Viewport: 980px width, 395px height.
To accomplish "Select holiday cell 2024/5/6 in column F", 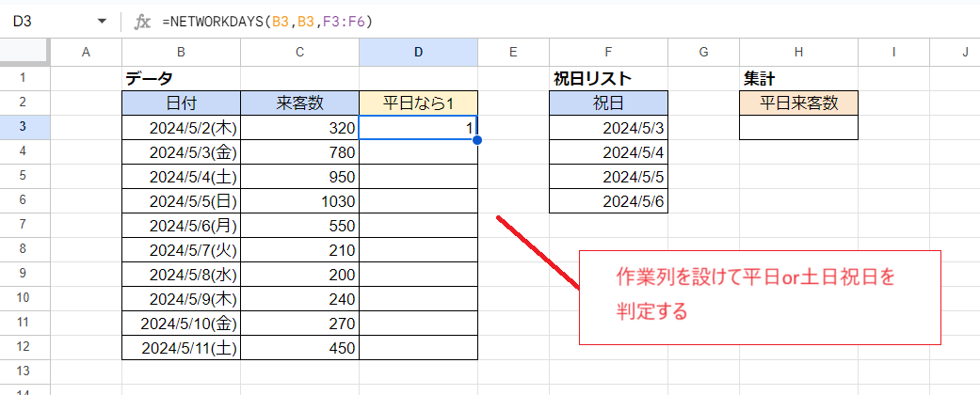I will pyautogui.click(x=609, y=201).
